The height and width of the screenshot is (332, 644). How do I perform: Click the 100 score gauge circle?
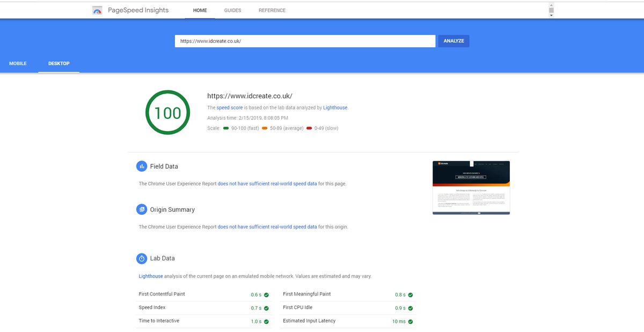click(167, 113)
